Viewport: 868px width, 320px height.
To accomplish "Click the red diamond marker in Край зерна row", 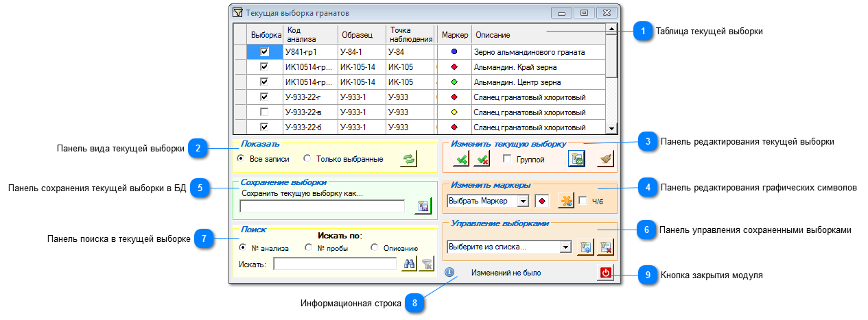I will point(454,67).
